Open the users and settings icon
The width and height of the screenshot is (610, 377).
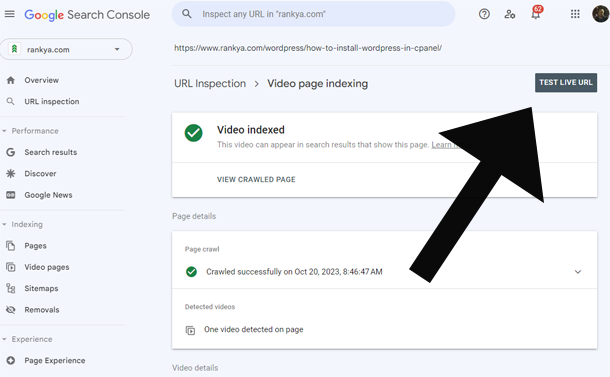coord(510,14)
